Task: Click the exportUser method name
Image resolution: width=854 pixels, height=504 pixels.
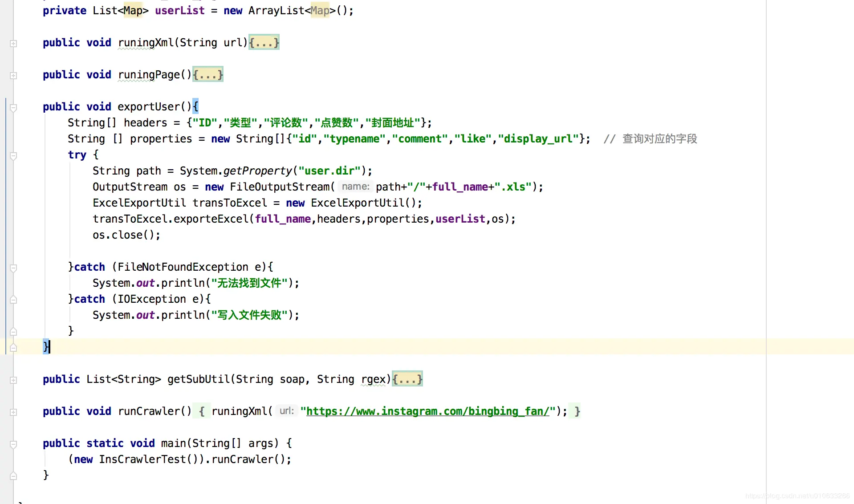Action: (149, 106)
